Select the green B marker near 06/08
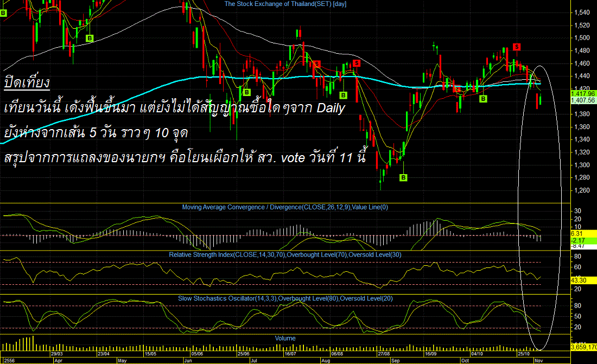 click(344, 95)
